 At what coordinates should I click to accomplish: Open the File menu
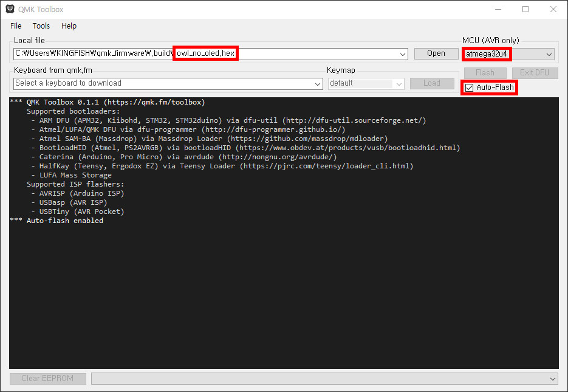(x=16, y=26)
